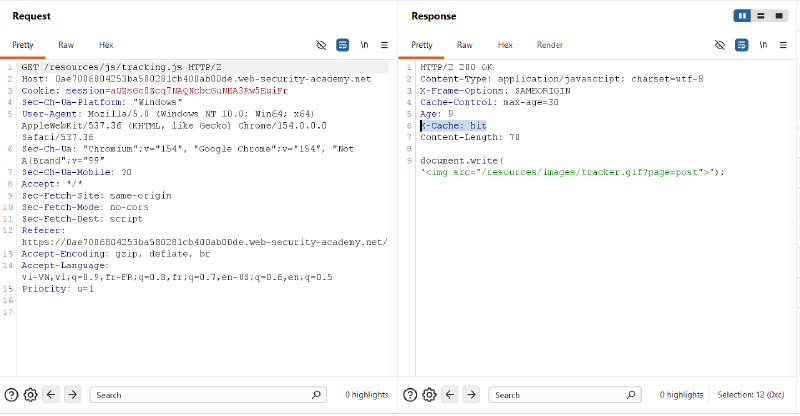Click the Request 0 highlights label
The width and height of the screenshot is (800, 416).
pos(366,395)
